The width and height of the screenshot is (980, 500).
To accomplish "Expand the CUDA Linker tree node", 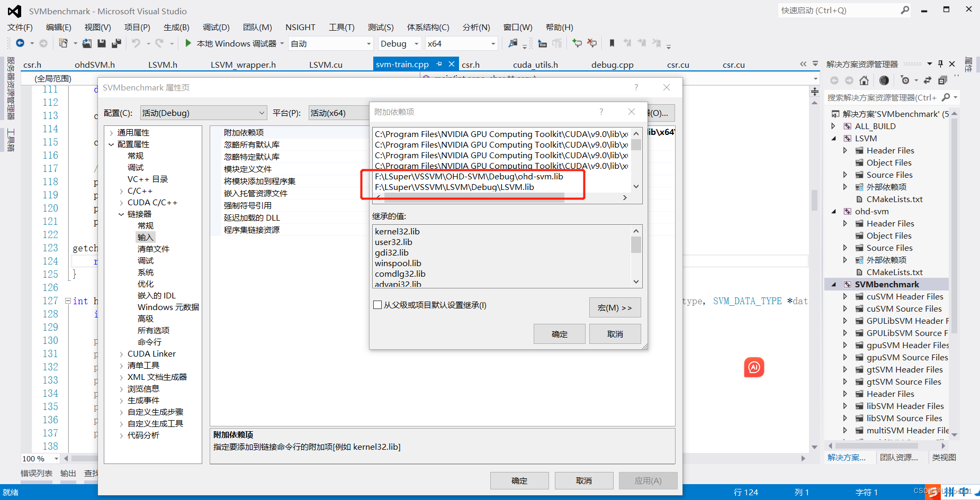I will [121, 354].
